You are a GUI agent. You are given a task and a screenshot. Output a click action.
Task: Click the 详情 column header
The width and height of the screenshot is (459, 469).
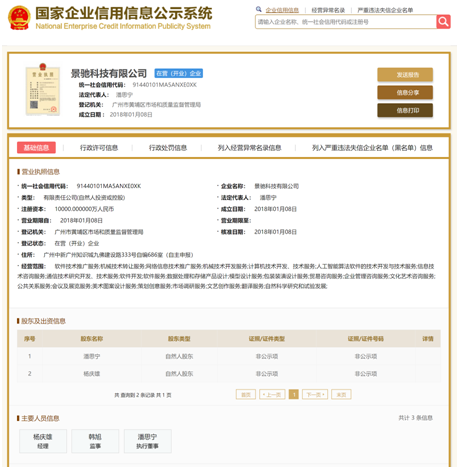[428, 339]
